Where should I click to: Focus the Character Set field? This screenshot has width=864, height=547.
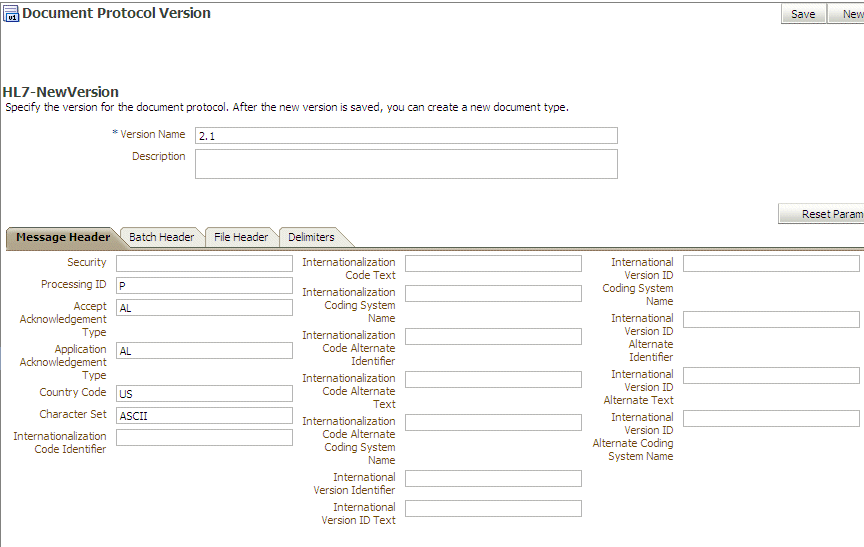(x=204, y=416)
